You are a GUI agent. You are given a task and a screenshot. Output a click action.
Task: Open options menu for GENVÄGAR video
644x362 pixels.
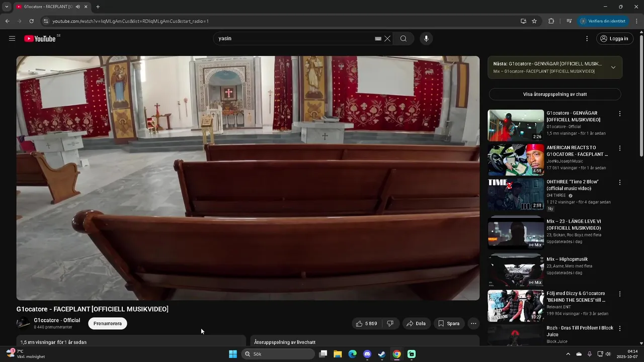[620, 114]
